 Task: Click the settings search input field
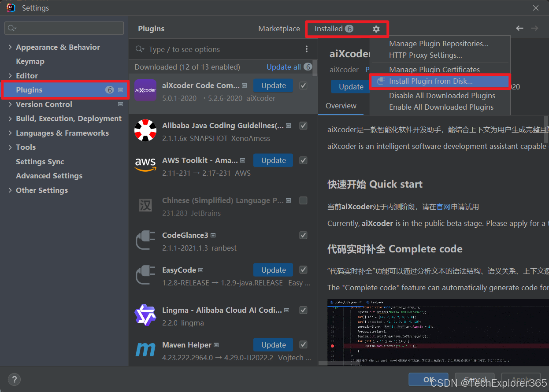[64, 28]
